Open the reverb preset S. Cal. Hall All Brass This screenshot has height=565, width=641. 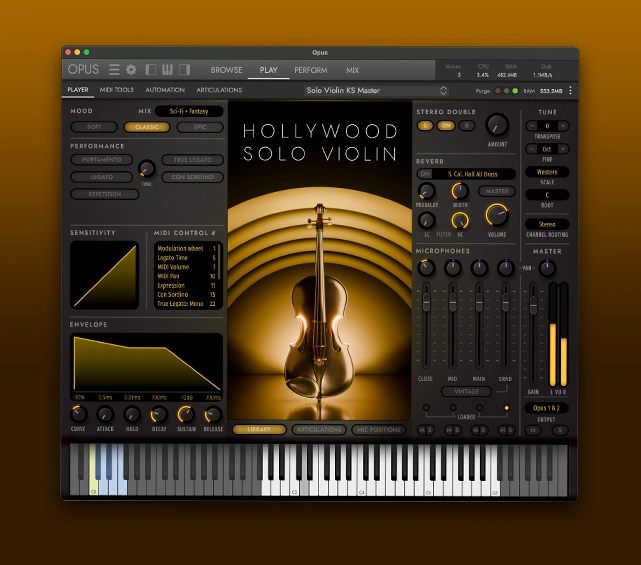click(473, 174)
